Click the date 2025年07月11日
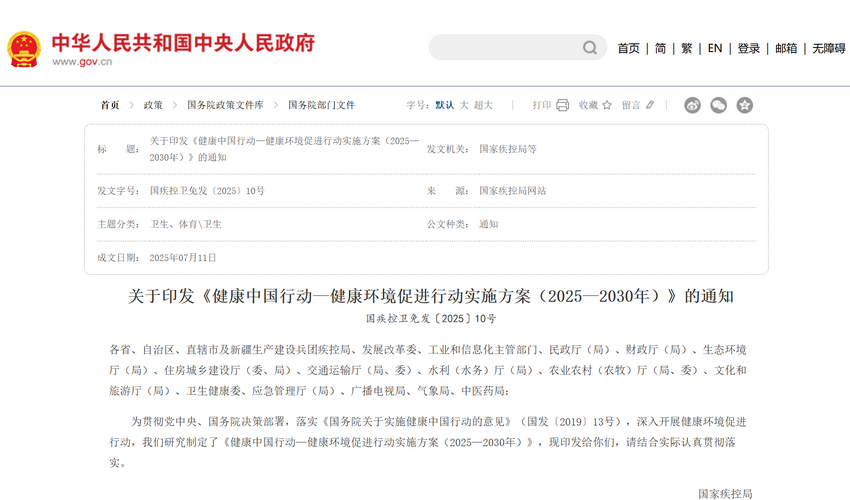Image resolution: width=850 pixels, height=500 pixels. pos(183,258)
